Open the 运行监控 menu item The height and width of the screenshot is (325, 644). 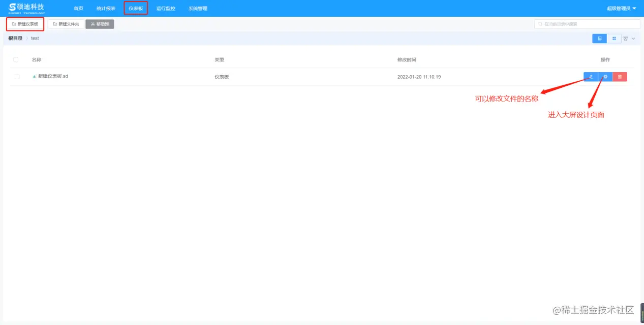(166, 8)
